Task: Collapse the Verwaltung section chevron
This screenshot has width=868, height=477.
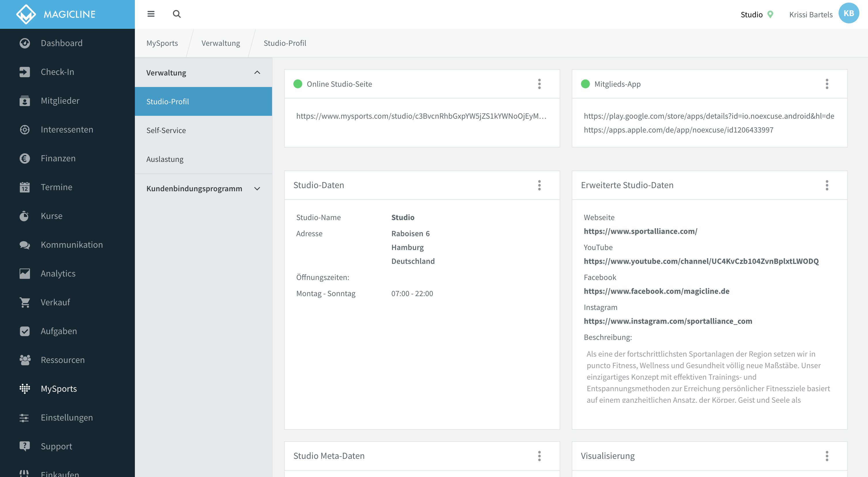Action: [x=257, y=72]
